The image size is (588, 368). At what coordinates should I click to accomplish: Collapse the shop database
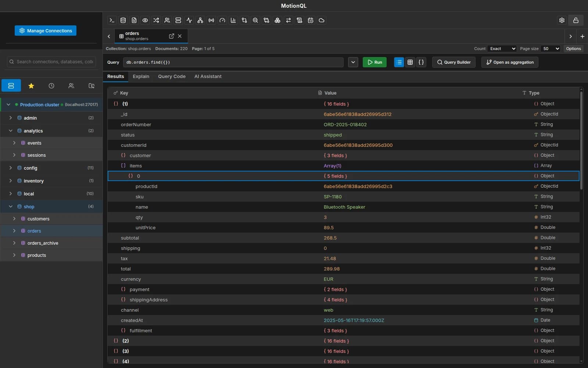pyautogui.click(x=11, y=206)
